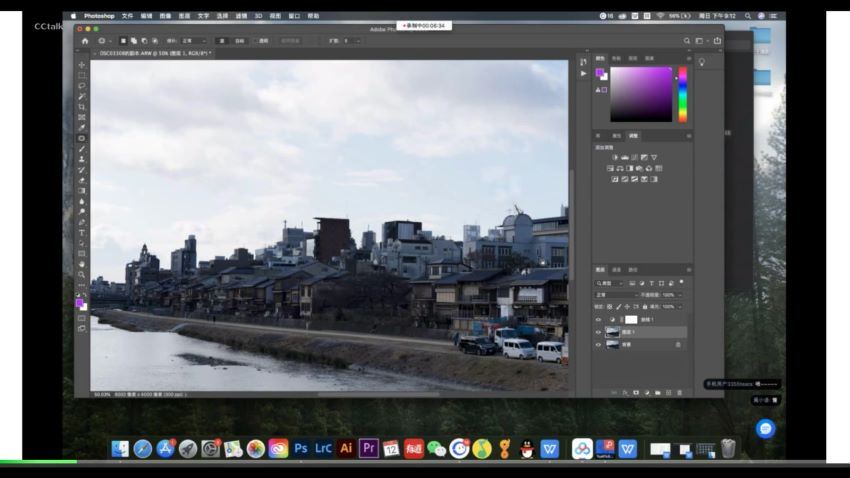
Task: Delete layer using trash icon in Layers panel
Action: [679, 393]
